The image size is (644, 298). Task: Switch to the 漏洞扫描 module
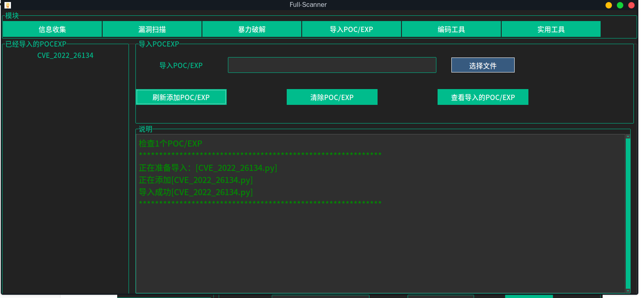pos(152,29)
